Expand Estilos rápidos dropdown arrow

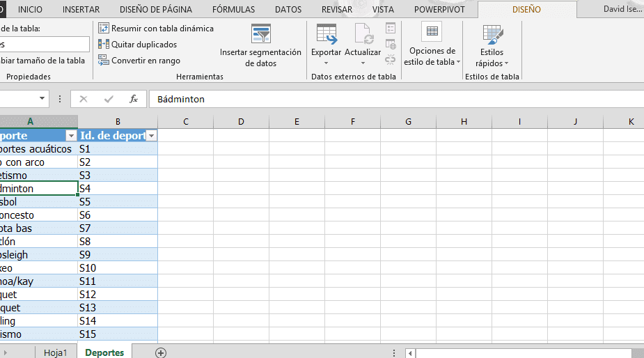(x=506, y=63)
